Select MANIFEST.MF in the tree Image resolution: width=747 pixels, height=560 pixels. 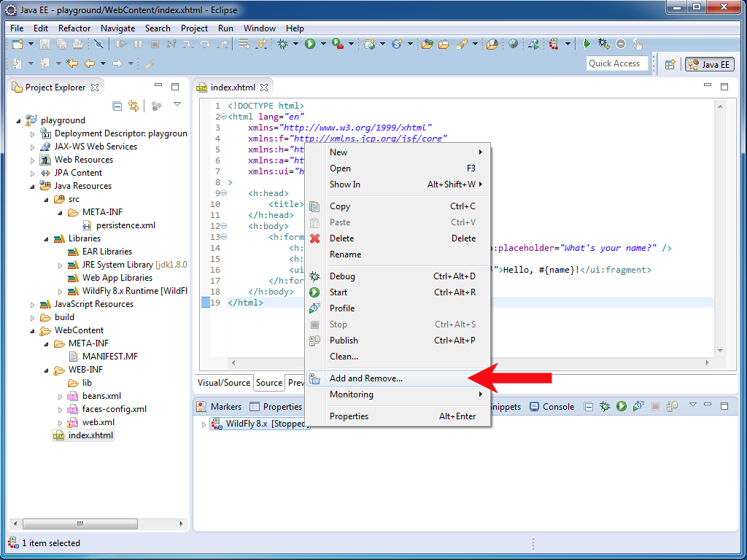104,357
